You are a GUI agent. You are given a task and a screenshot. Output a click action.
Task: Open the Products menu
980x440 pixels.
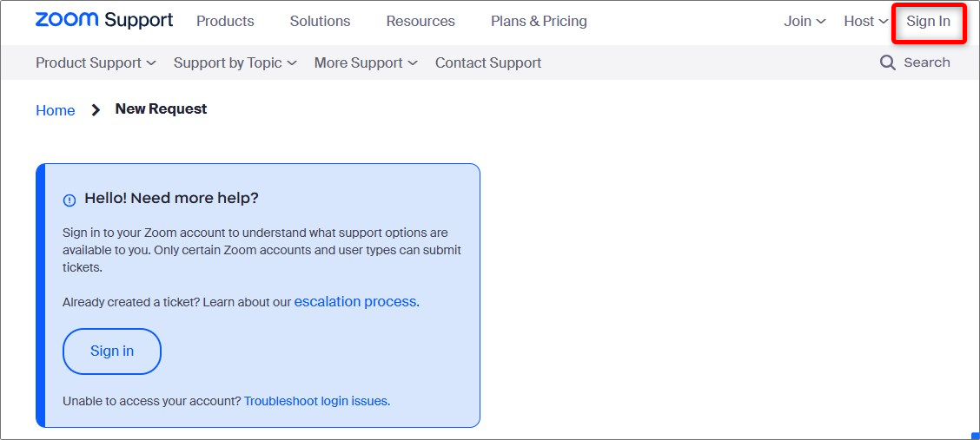click(225, 21)
